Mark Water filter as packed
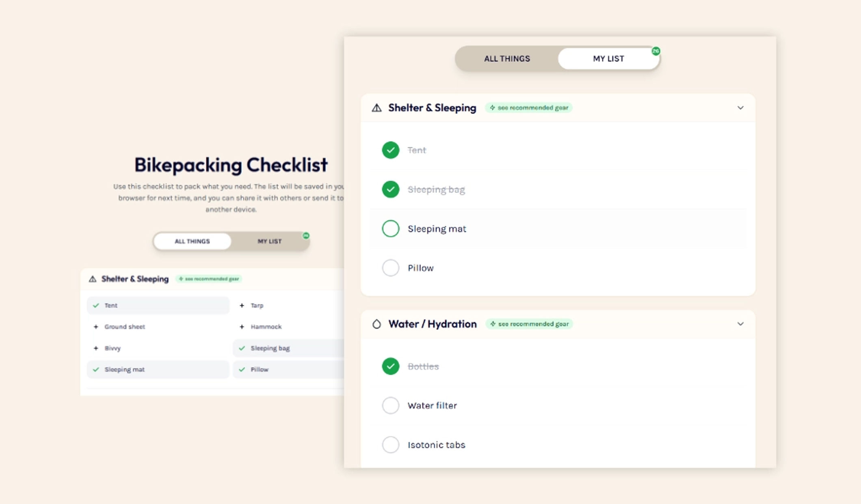Viewport: 861px width, 504px height. (x=390, y=405)
